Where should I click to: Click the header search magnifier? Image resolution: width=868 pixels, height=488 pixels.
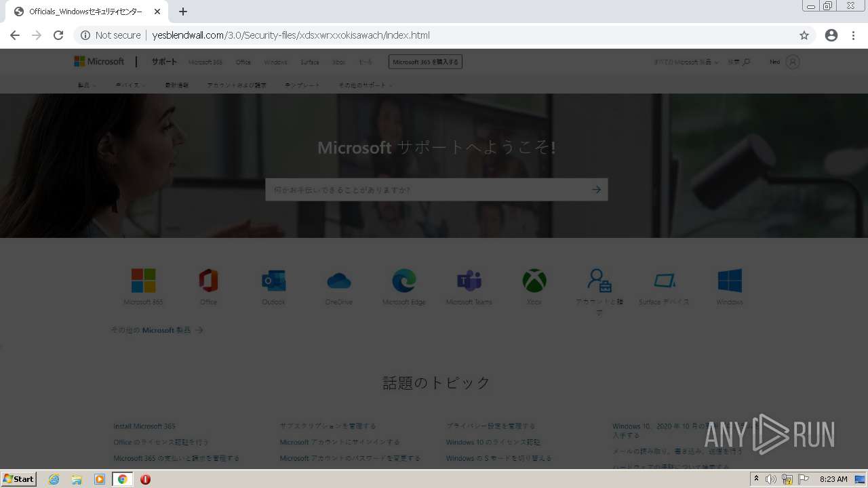(x=747, y=62)
